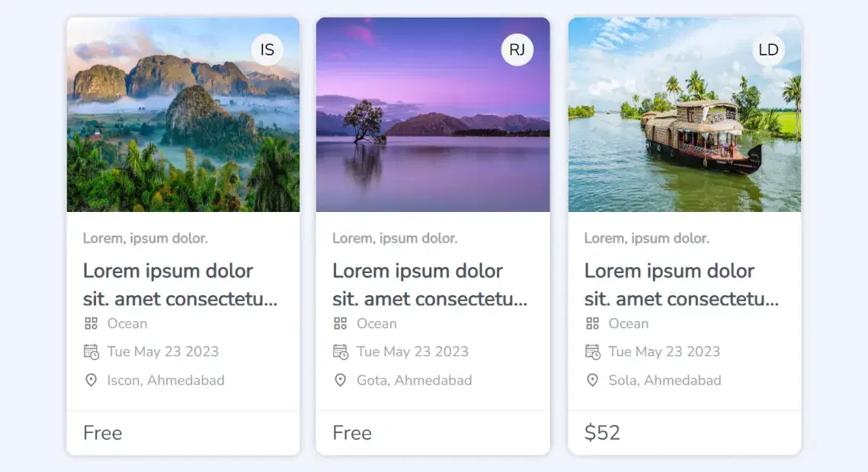Viewport: 868px width, 472px height.
Task: Open the title link on Sola card
Action: click(x=681, y=284)
